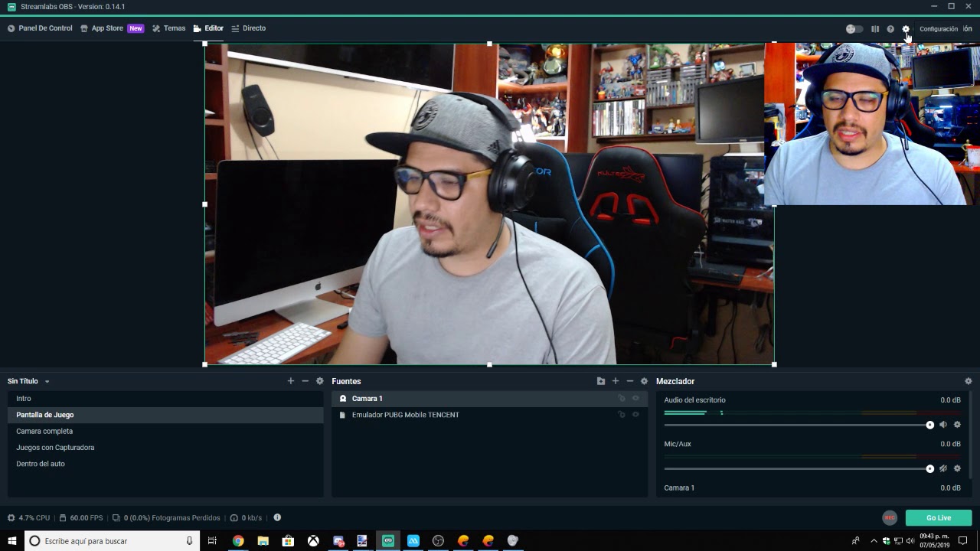Start recording with REC button
This screenshot has height=551, width=980.
890,518
